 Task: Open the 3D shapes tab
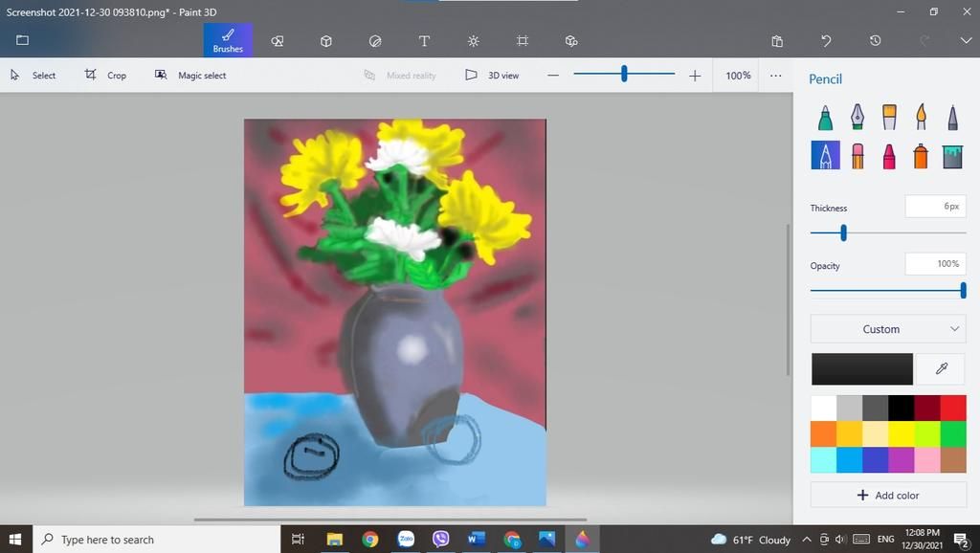[326, 40]
